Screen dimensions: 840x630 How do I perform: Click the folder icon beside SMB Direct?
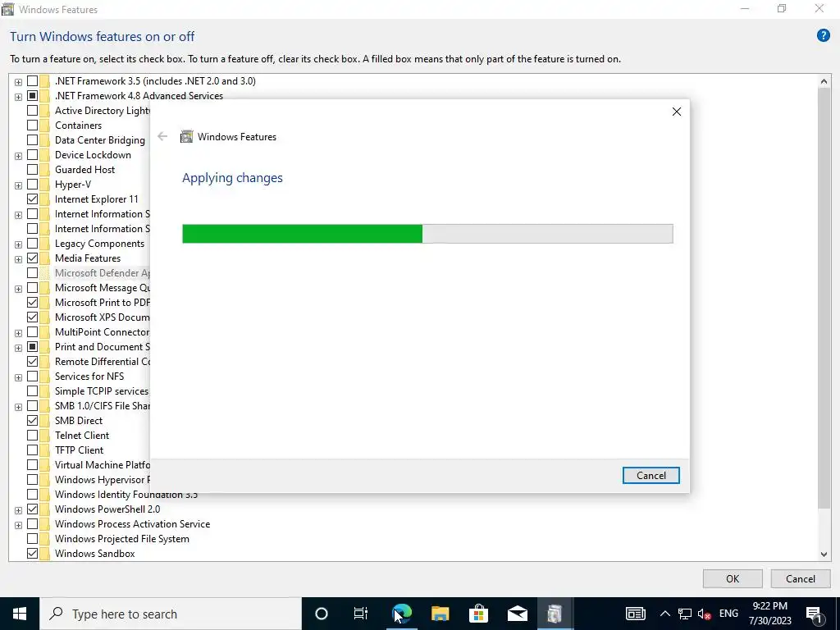44,421
